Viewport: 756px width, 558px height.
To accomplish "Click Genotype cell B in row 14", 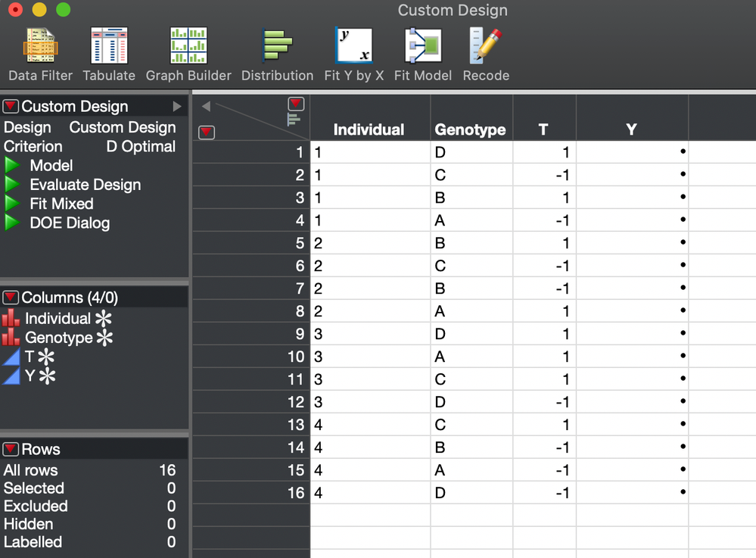I will 471,447.
